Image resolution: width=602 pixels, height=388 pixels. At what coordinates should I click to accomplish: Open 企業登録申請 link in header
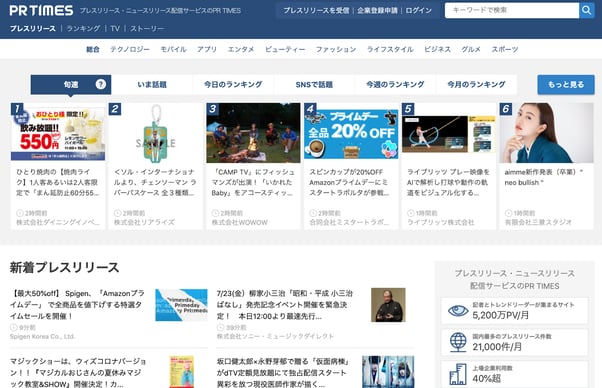[377, 10]
